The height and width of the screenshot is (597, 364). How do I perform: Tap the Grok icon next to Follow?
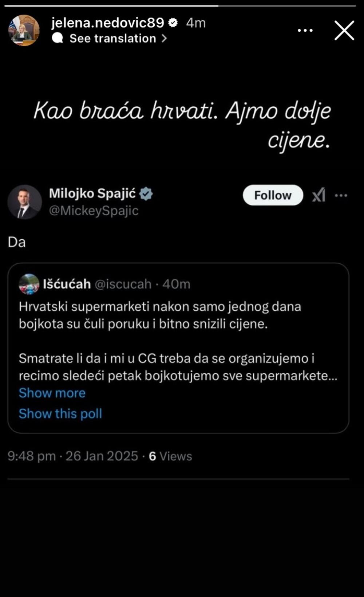(319, 196)
